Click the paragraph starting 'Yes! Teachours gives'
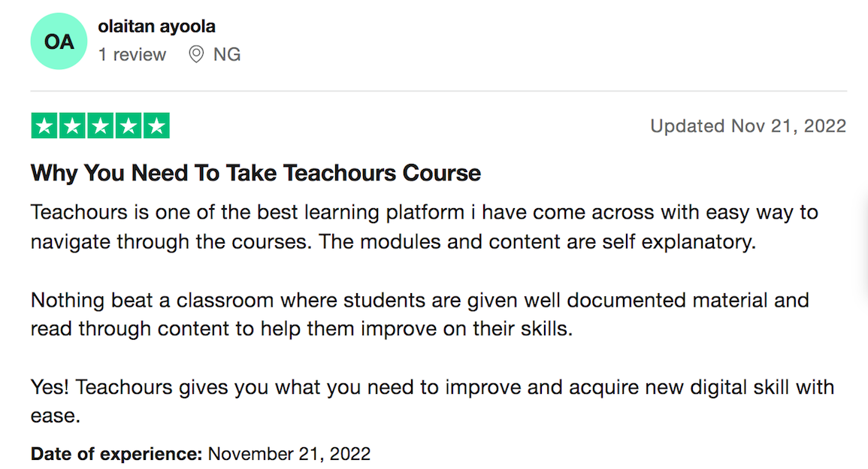This screenshot has height=469, width=868. 432,401
